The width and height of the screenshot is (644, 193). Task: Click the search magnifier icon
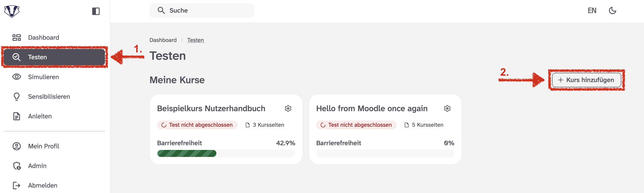pos(161,10)
